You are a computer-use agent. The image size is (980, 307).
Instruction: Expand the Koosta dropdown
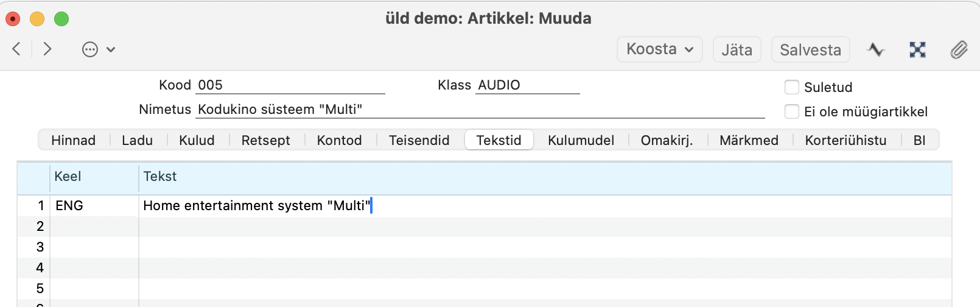(x=660, y=49)
